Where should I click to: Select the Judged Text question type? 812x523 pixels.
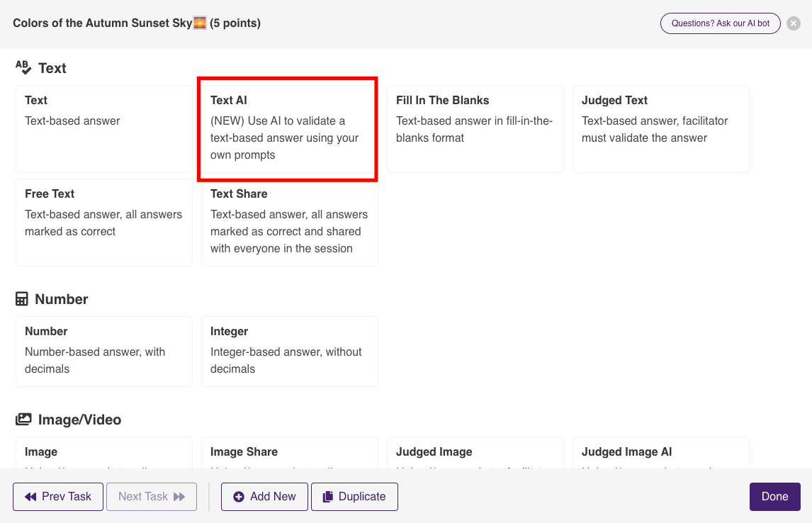click(660, 129)
